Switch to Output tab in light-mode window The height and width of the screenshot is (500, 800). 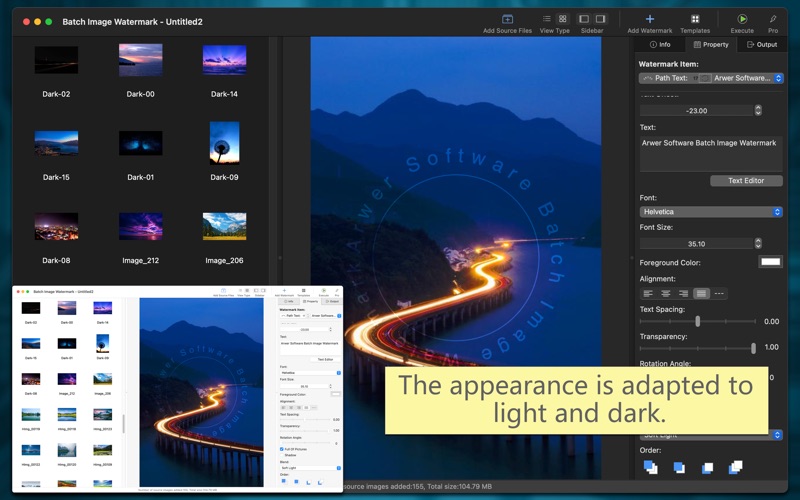tap(332, 302)
